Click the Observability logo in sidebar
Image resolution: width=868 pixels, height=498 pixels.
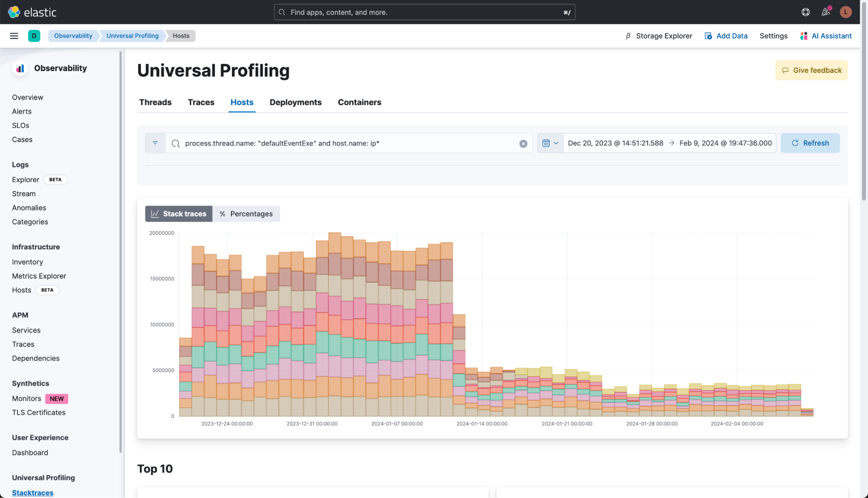click(x=20, y=69)
